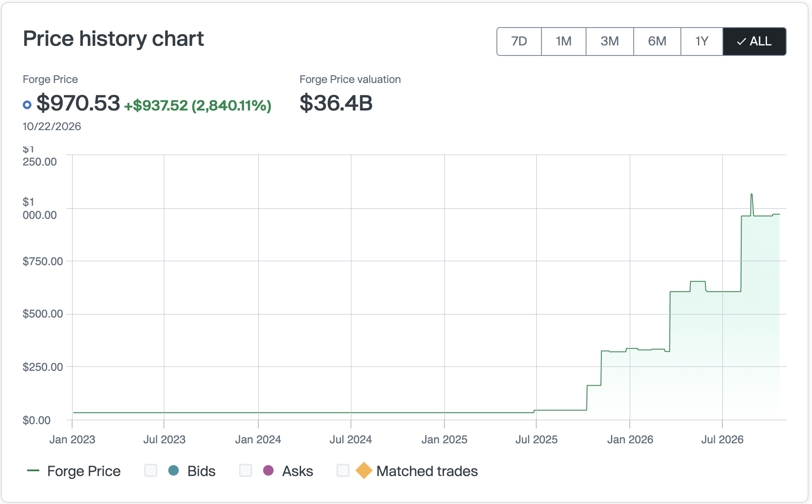Click the Jan 2026 axis label
This screenshot has height=504, width=812.
[x=630, y=439]
